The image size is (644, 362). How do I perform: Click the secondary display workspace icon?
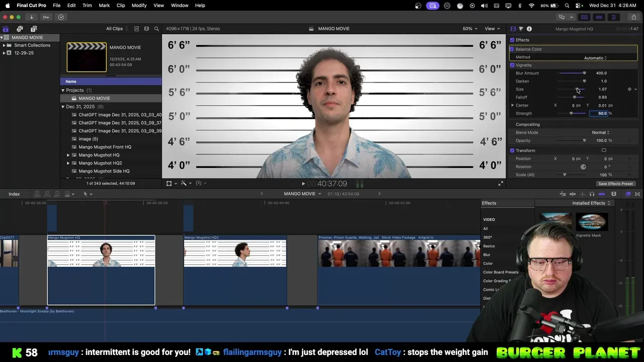pos(562,17)
